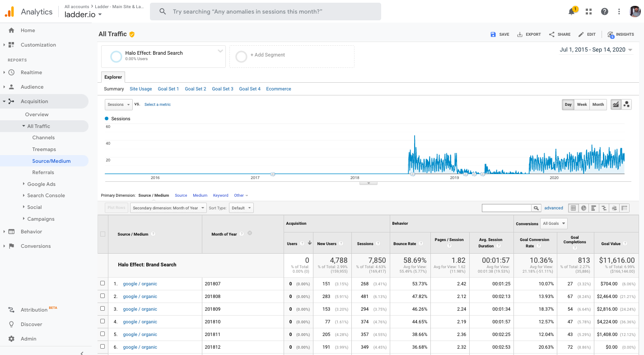Switch to the Ecommerce tab
The height and width of the screenshot is (355, 644).
point(279,89)
